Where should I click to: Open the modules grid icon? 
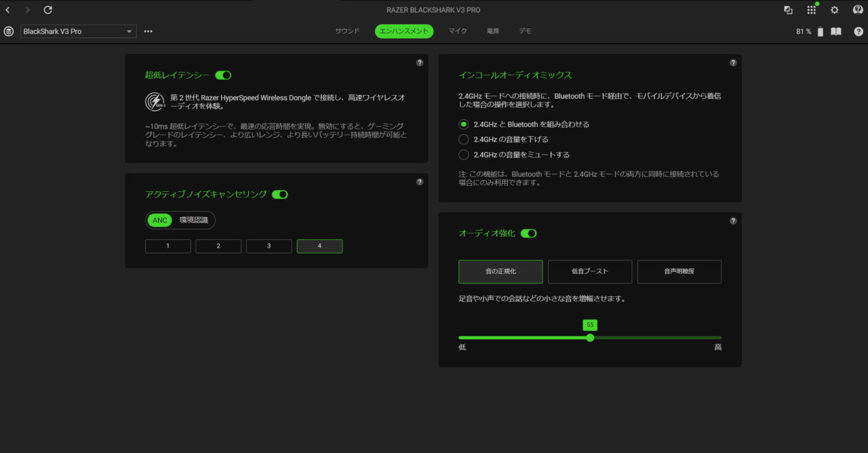811,10
